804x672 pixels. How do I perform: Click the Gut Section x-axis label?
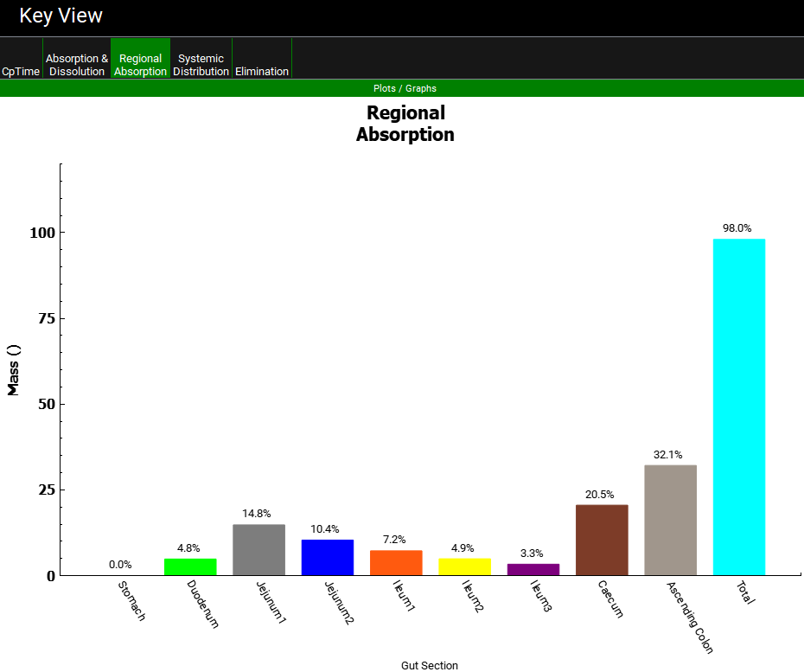tap(430, 665)
